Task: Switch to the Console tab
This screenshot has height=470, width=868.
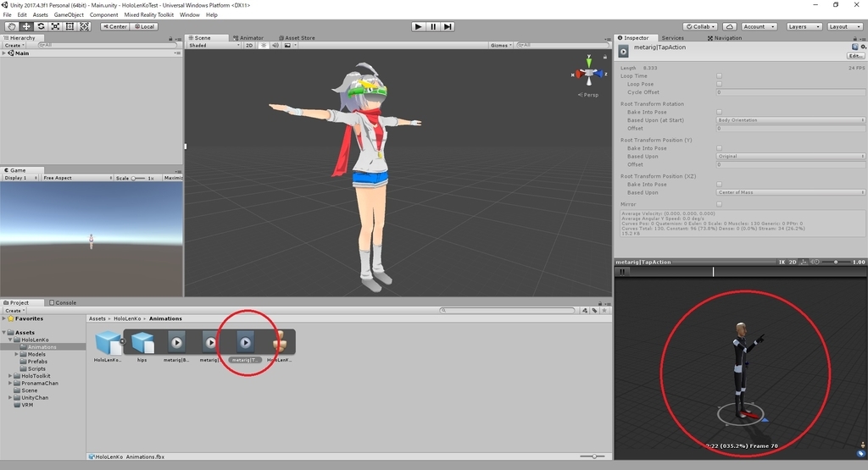Action: [x=63, y=303]
